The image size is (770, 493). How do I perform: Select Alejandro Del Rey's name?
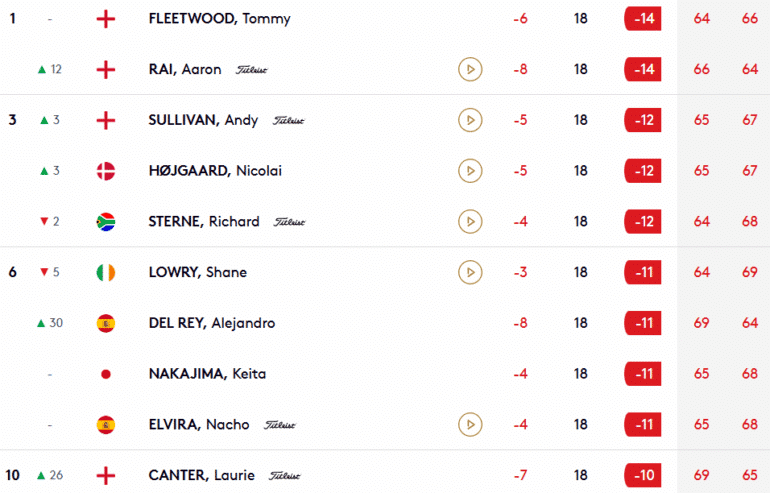click(x=211, y=323)
